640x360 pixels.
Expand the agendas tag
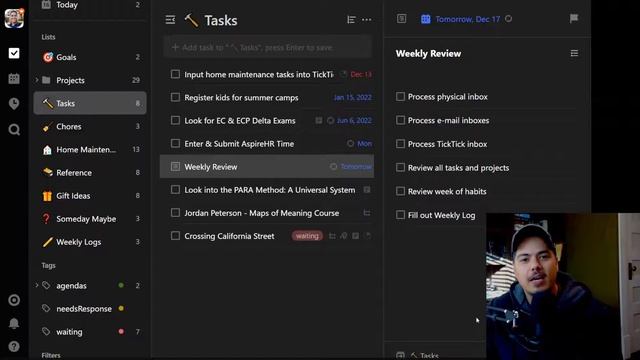coord(37,285)
